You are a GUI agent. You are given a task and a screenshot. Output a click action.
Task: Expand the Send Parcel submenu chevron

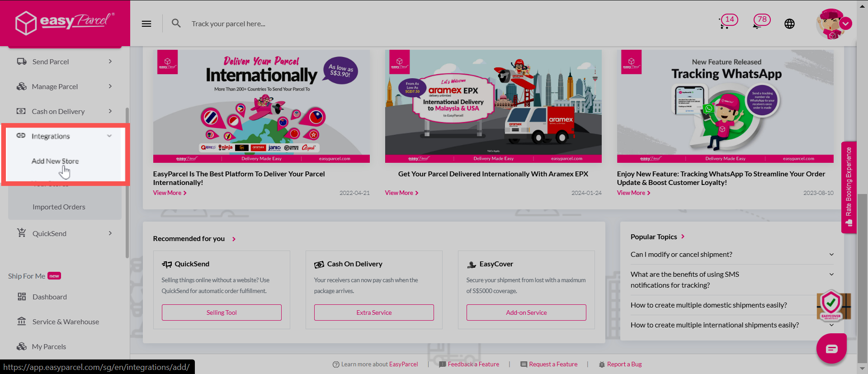point(110,62)
